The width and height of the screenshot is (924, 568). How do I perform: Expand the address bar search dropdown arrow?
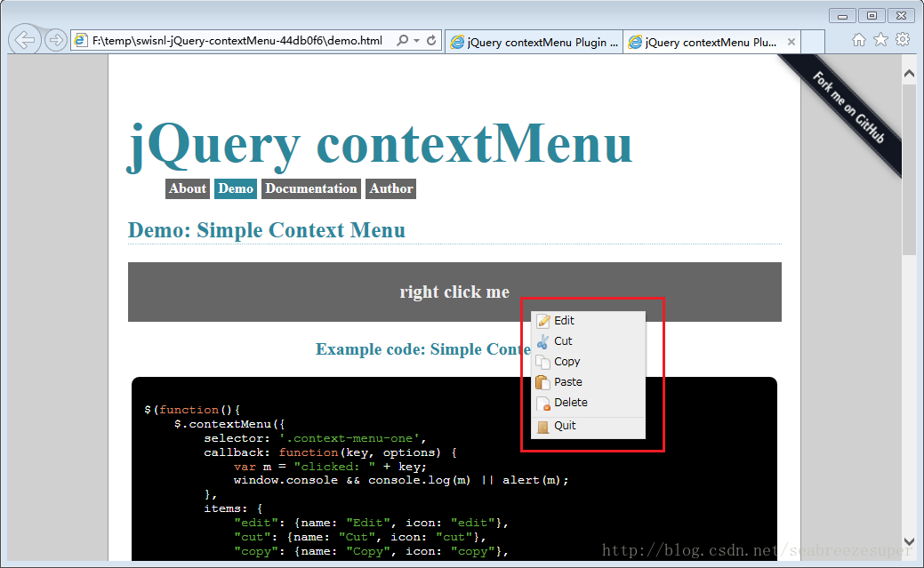click(416, 41)
